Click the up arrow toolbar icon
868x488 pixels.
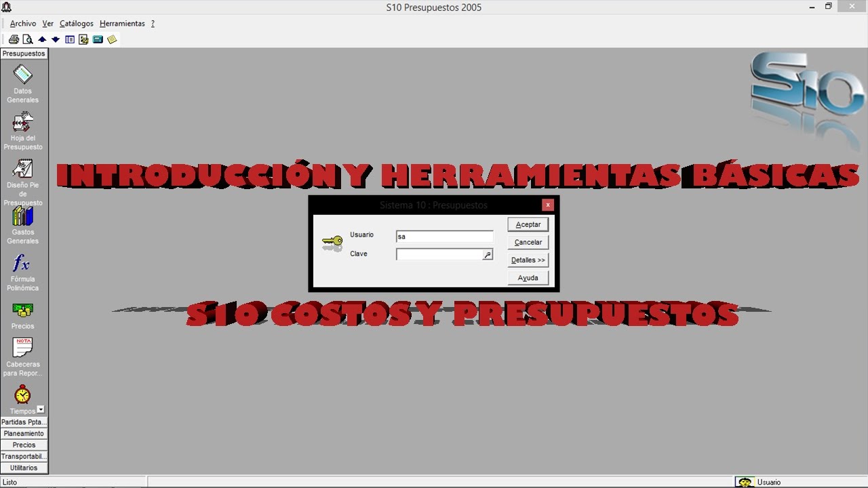[x=42, y=39]
